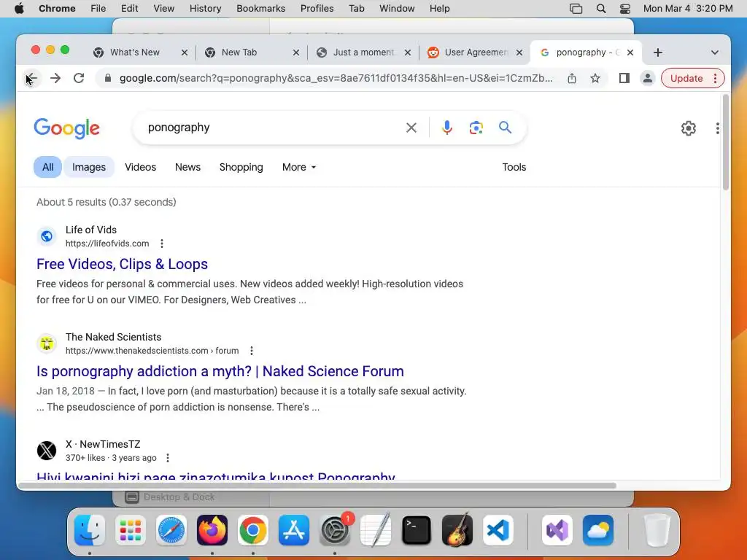Select the News search filter
The image size is (747, 560).
[187, 167]
